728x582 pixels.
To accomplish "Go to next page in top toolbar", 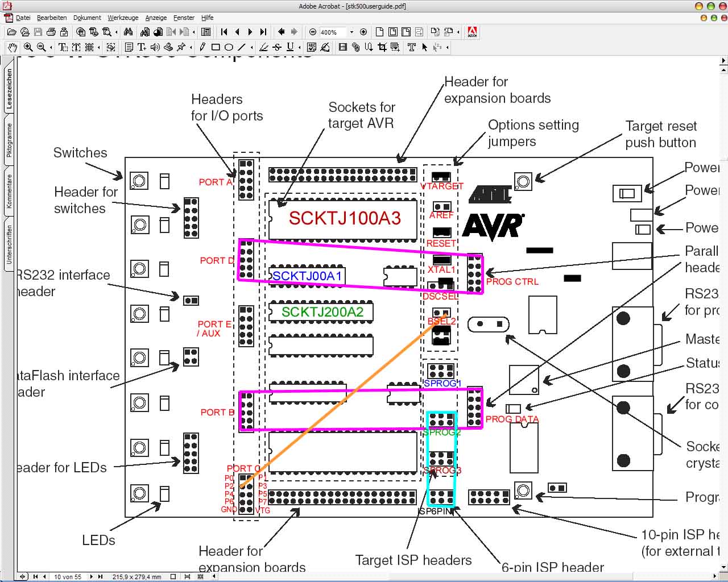I will (250, 32).
